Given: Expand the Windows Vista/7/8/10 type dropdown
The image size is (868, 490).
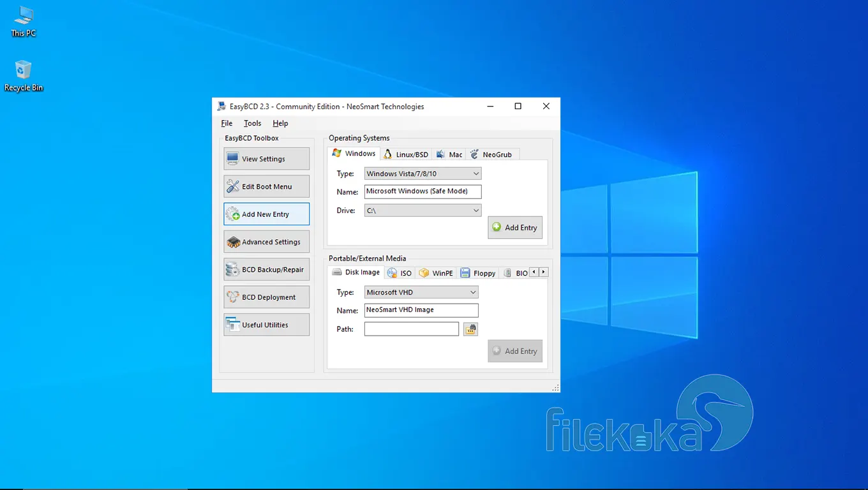Looking at the screenshot, I should [x=423, y=174].
